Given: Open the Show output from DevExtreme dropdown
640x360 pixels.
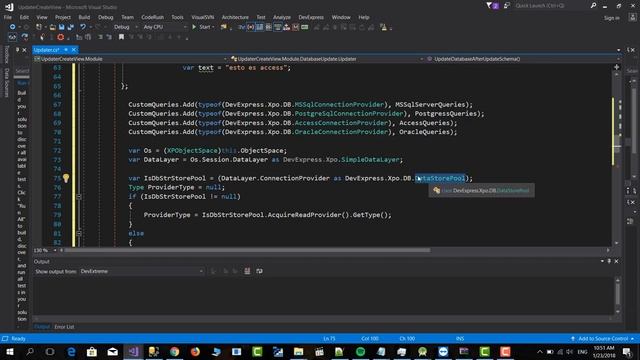Looking at the screenshot, I should click(141, 271).
